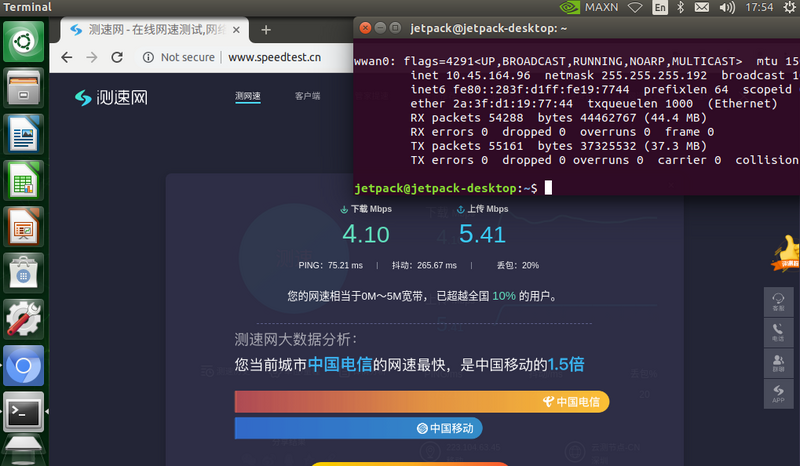
Task: Click customer service headset sidebar icon
Action: pos(779,302)
